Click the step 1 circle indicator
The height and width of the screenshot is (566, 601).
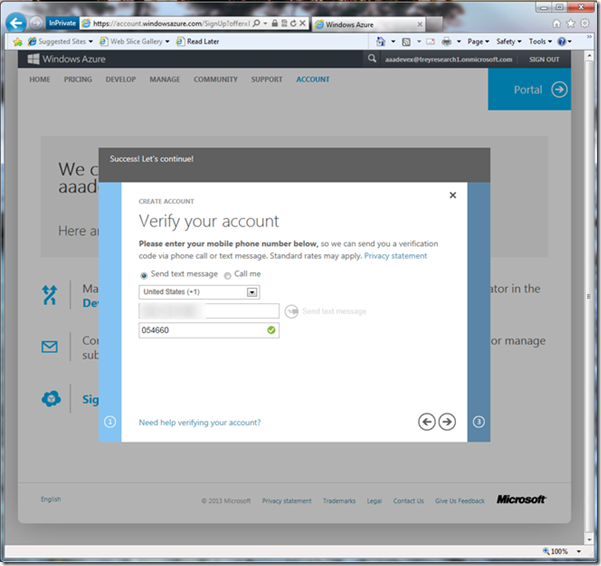pos(110,422)
